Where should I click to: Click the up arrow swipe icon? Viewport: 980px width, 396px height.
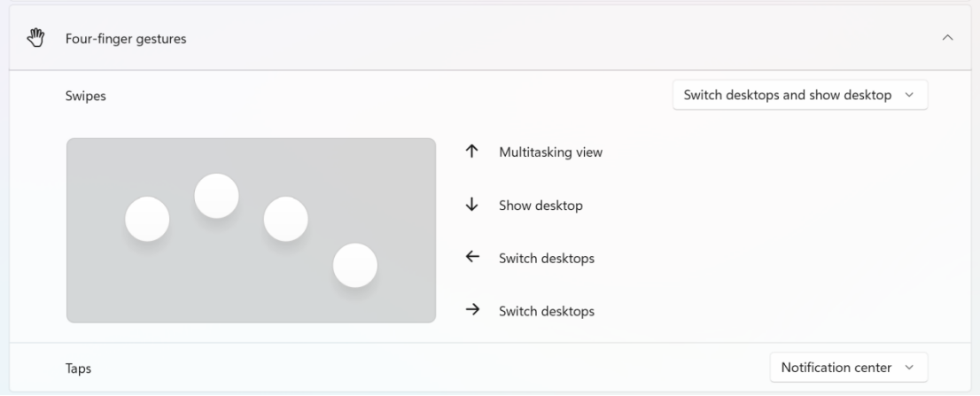pos(472,151)
